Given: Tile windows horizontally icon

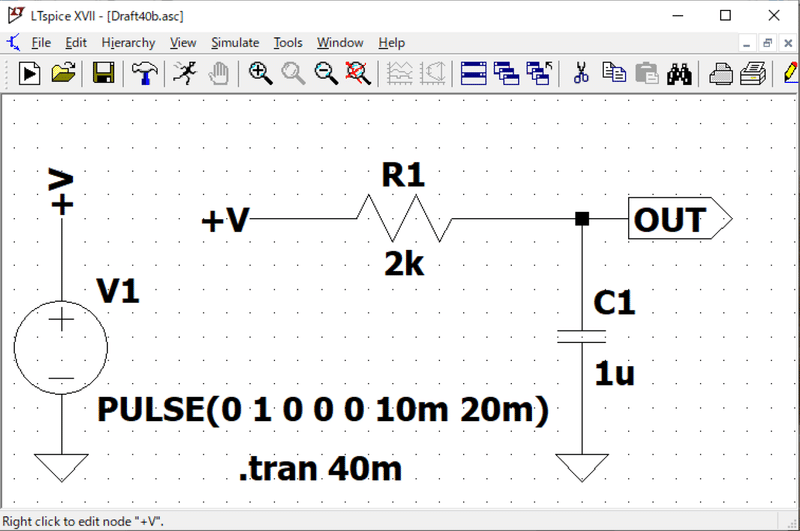Looking at the screenshot, I should point(473,74).
